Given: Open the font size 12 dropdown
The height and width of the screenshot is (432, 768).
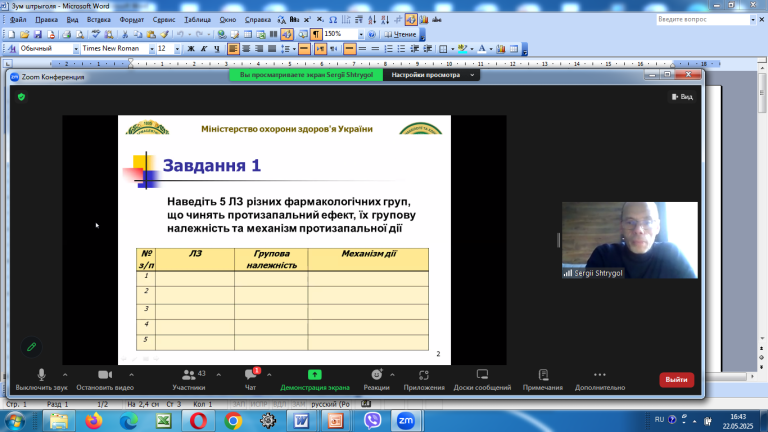Looking at the screenshot, I should coord(177,48).
